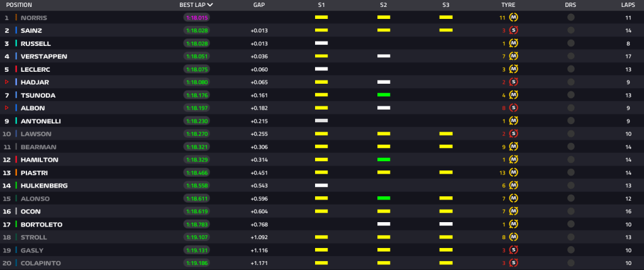
Task: Click Verstappen's best lap 1:18.051
Action: point(197,56)
